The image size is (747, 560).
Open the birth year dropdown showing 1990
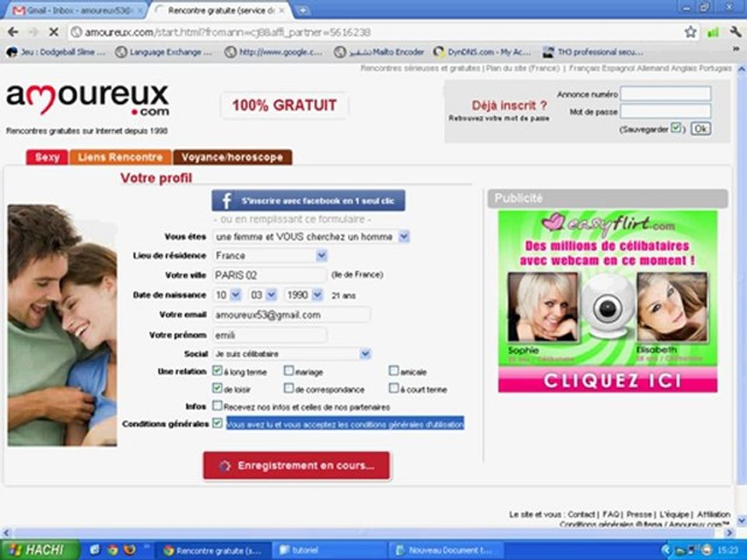(303, 295)
